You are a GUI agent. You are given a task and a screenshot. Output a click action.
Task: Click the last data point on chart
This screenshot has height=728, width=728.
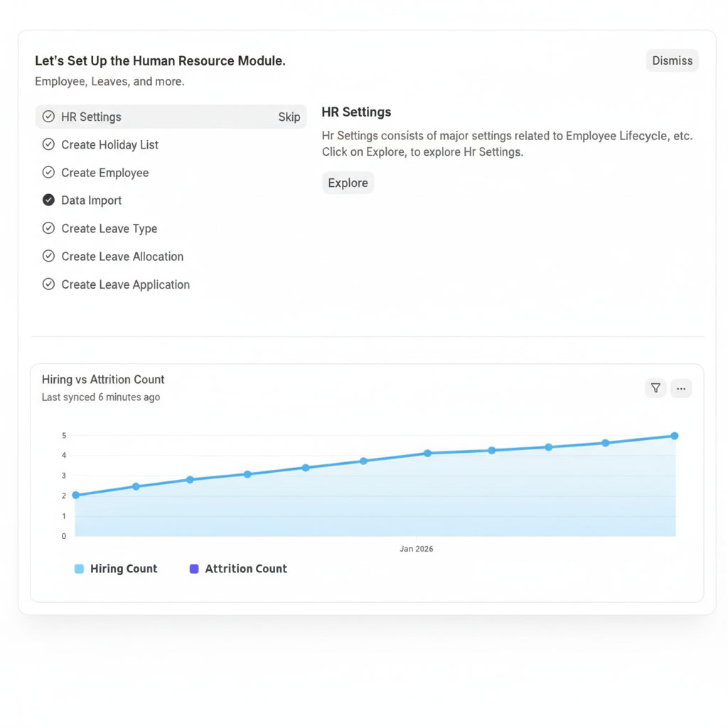(674, 436)
